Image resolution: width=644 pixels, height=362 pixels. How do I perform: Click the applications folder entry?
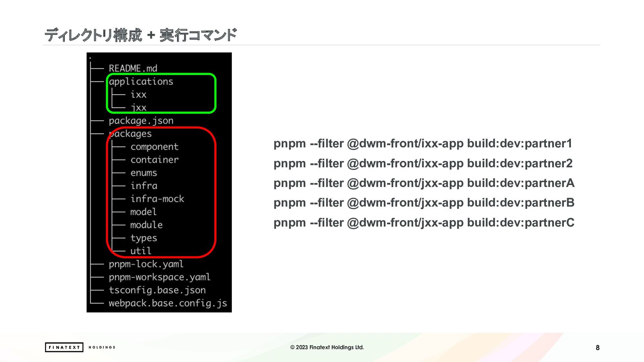(141, 81)
